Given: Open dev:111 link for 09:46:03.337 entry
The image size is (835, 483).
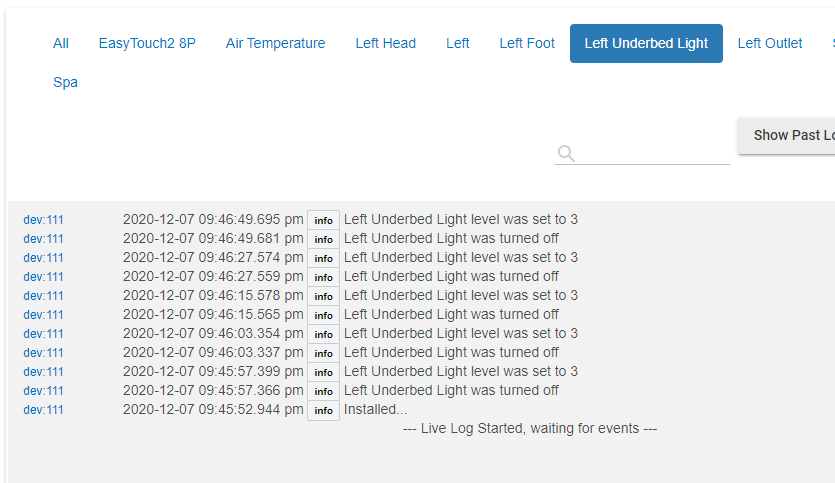Looking at the screenshot, I should coord(43,353).
